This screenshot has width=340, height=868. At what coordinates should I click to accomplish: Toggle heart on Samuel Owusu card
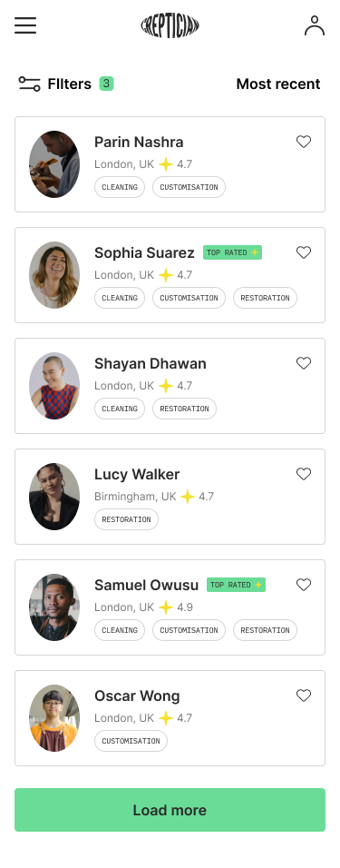pos(304,585)
